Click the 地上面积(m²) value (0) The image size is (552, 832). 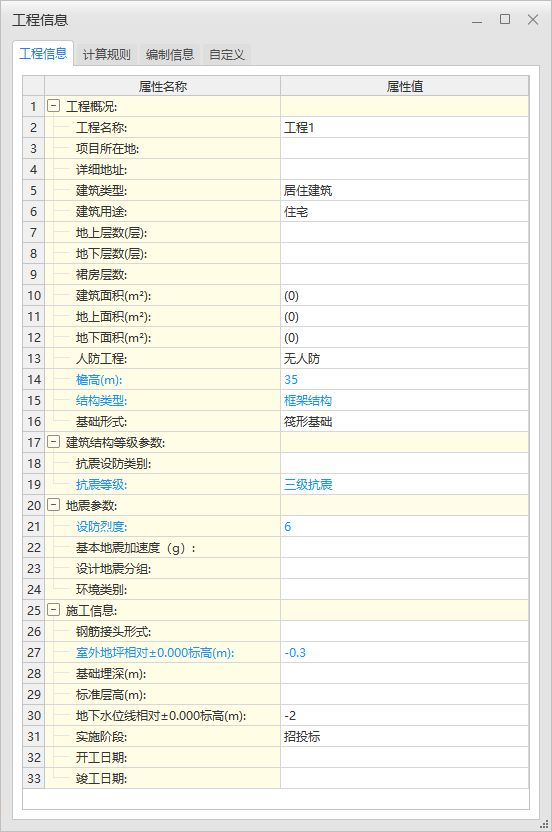pyautogui.click(x=404, y=316)
